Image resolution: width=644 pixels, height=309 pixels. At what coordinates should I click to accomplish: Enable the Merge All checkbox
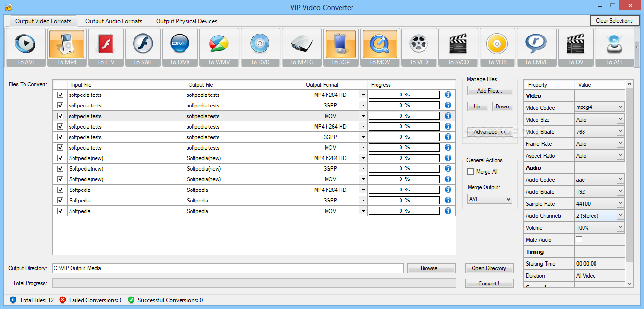[x=471, y=172]
